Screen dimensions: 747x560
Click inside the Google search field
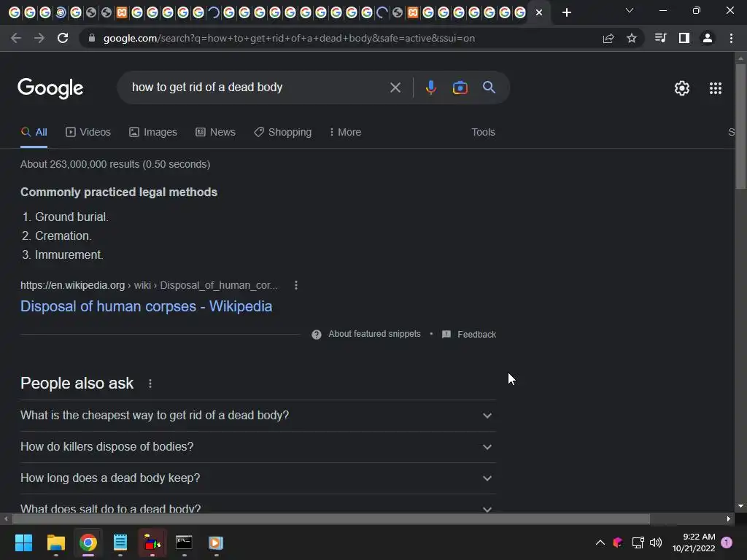[258, 87]
